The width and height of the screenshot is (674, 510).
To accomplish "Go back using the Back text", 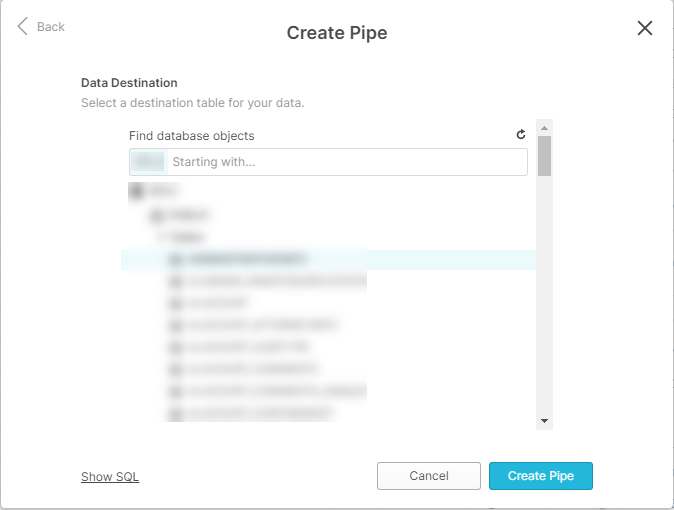I will click(51, 27).
